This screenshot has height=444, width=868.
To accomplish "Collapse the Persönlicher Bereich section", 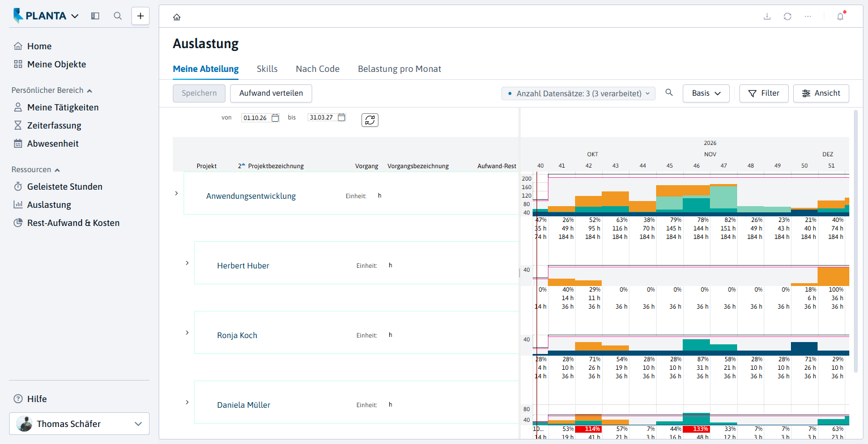I will click(90, 91).
